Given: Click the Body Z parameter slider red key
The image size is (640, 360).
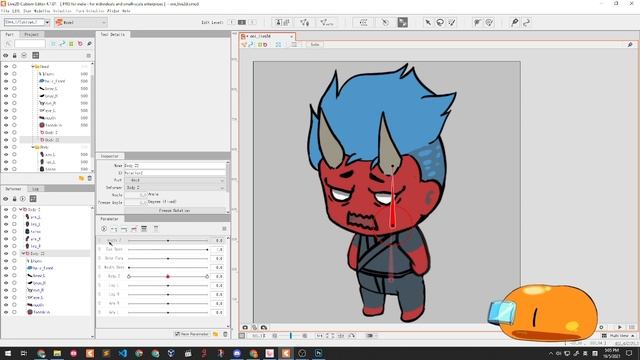Looking at the screenshot, I should tap(168, 277).
